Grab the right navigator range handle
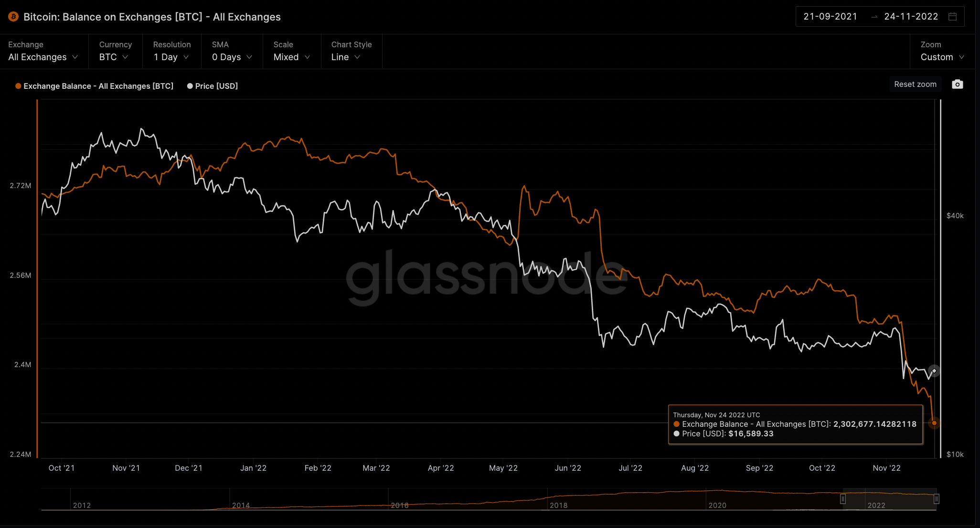The width and height of the screenshot is (980, 528). tap(937, 499)
